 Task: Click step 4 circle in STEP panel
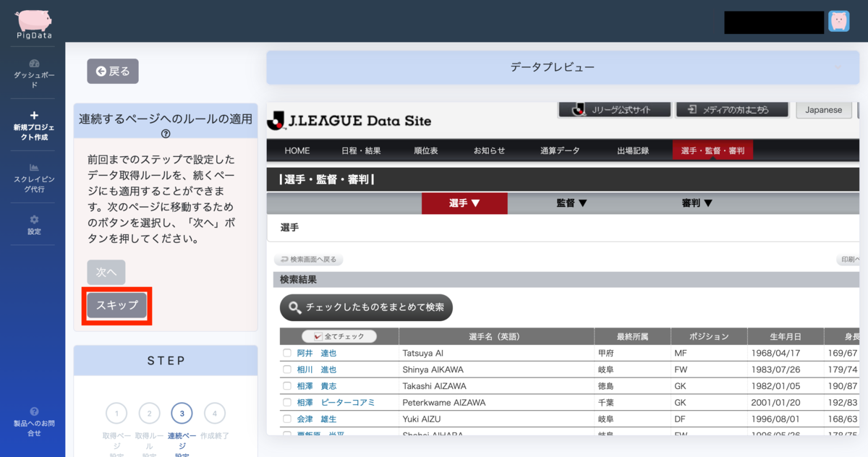214,414
